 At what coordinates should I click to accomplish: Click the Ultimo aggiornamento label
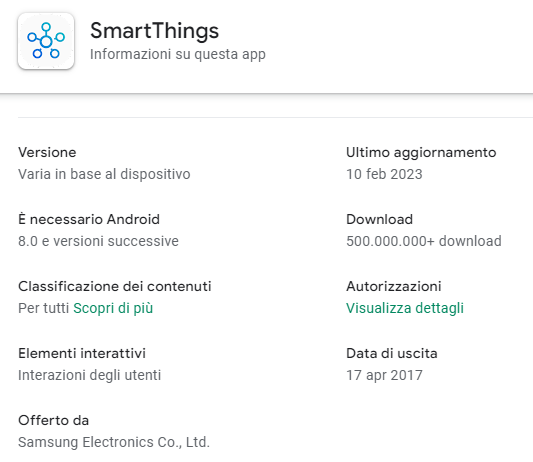[x=421, y=152]
